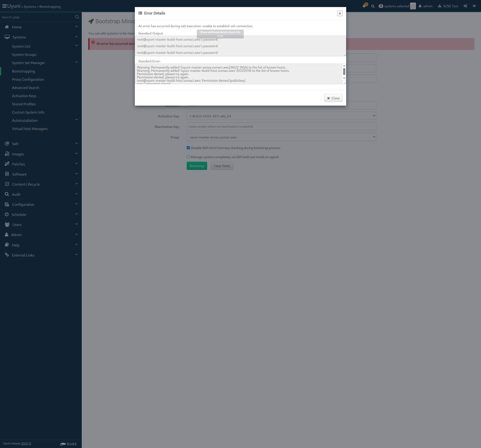Uncheck Disable SSH strict host key checking
This screenshot has height=448, width=481.
tap(188, 148)
